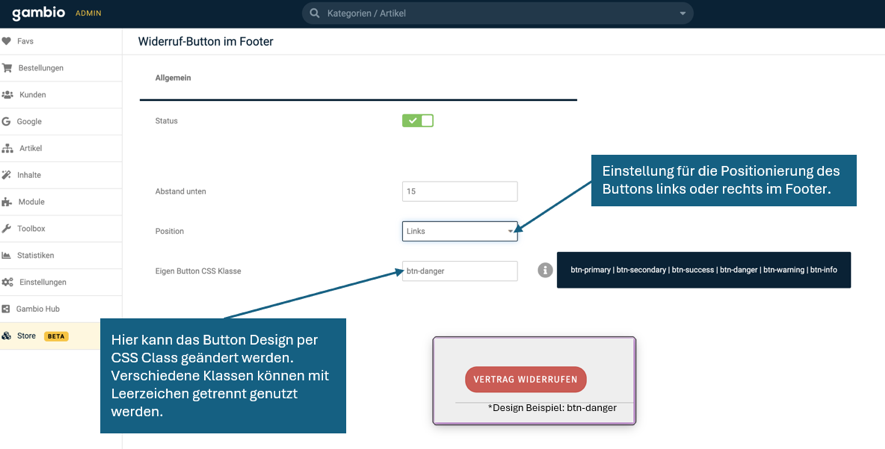Click the Favs heart icon
Screen dimensions: 885x449
[x=7, y=41]
